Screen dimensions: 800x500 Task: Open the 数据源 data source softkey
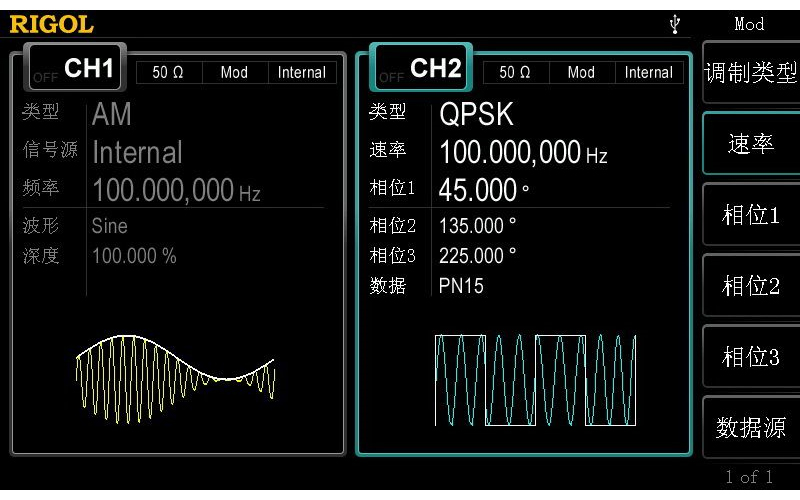751,428
